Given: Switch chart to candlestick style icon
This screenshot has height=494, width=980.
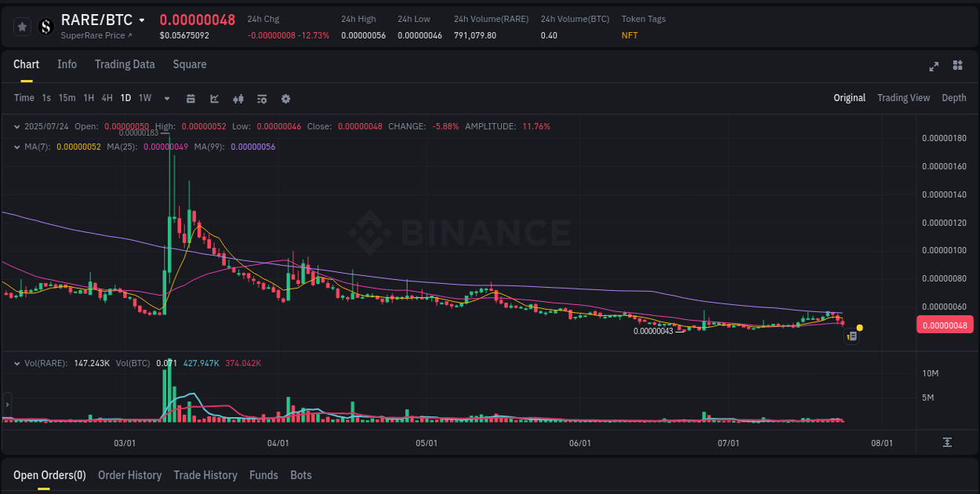Looking at the screenshot, I should pyautogui.click(x=238, y=98).
